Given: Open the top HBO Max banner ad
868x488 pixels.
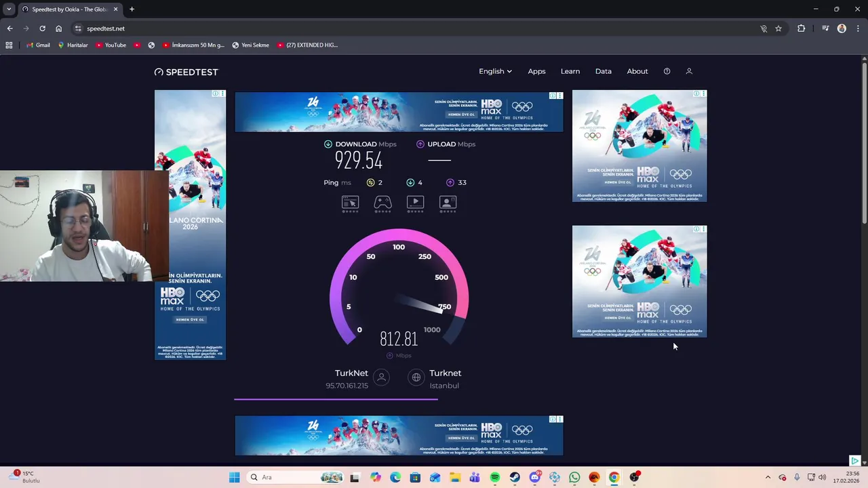Looking at the screenshot, I should (399, 112).
